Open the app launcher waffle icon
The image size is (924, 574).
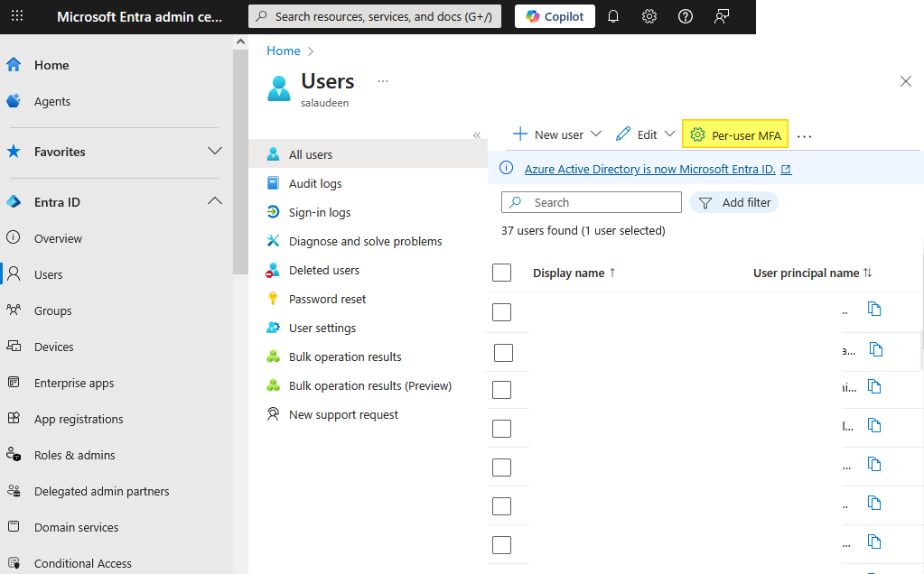(17, 16)
